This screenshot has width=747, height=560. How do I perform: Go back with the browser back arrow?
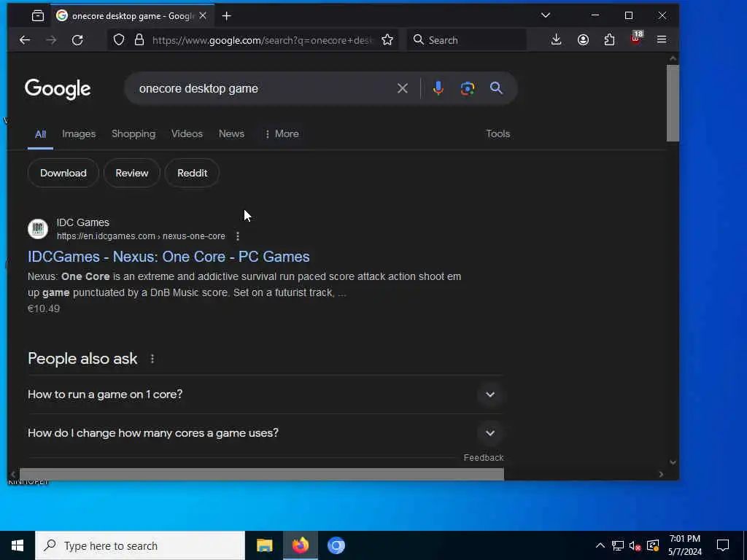(25, 40)
